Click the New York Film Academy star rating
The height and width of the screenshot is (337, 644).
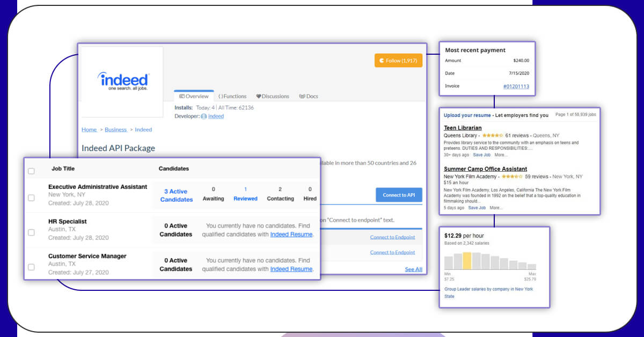512,177
